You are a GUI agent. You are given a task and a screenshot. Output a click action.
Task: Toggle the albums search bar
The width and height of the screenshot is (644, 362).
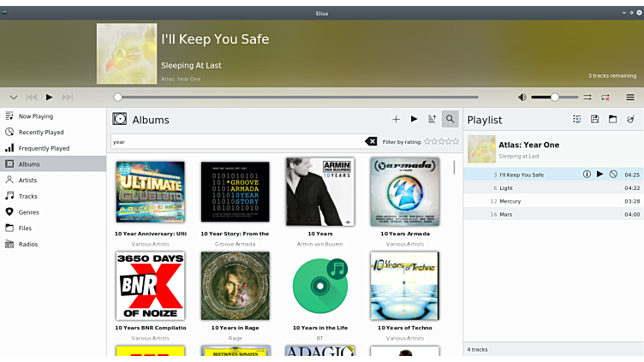[x=450, y=119]
